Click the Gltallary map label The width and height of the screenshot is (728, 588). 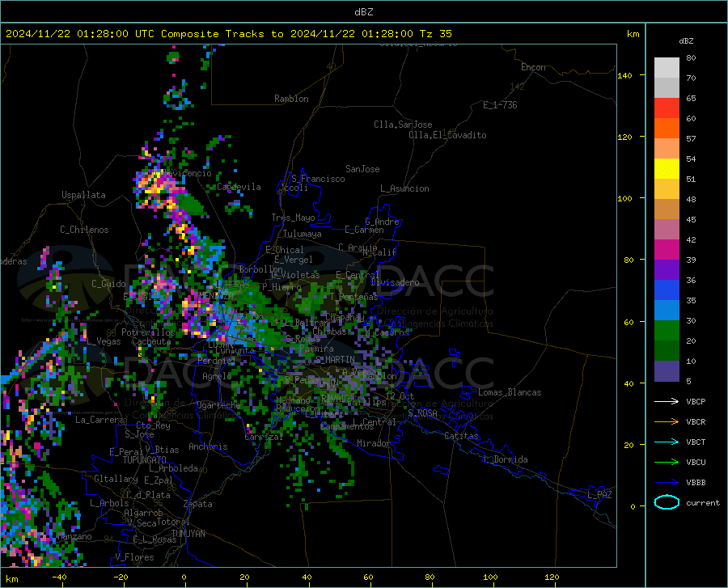tap(116, 479)
